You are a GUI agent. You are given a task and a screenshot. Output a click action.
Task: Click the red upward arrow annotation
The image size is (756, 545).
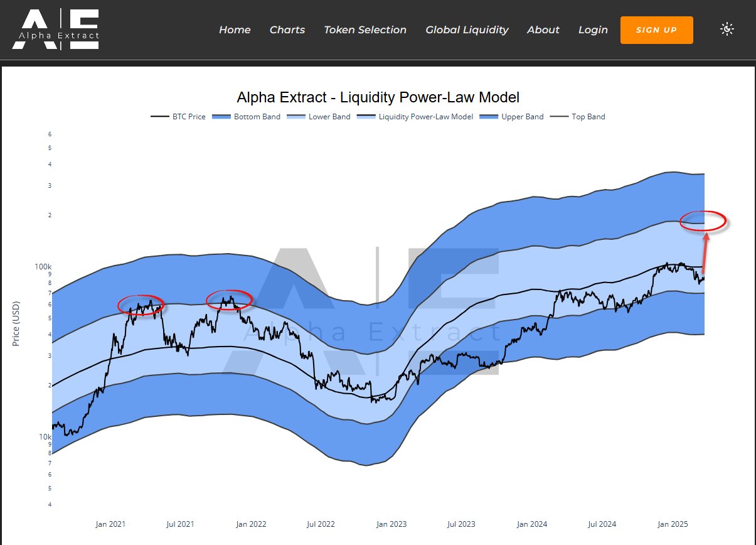tap(705, 254)
